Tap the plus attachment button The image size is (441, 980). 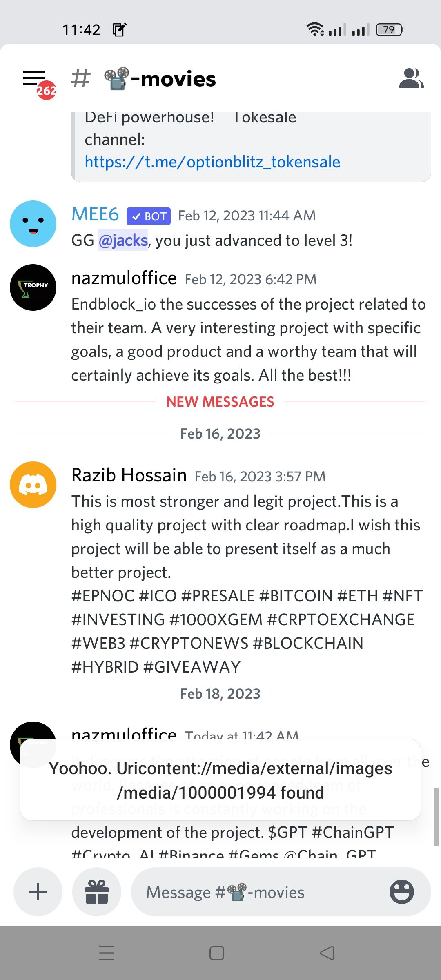click(38, 892)
